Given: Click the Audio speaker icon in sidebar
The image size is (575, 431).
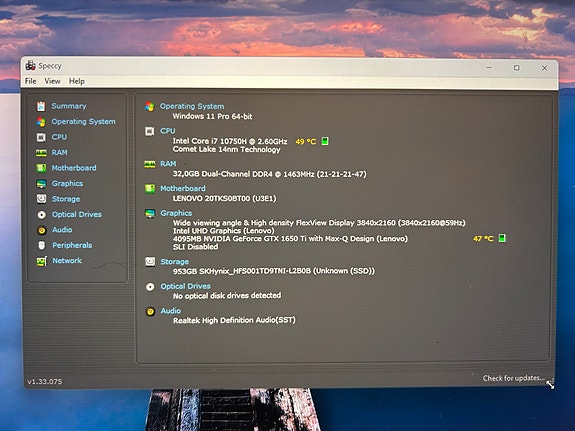Looking at the screenshot, I should pyautogui.click(x=42, y=230).
